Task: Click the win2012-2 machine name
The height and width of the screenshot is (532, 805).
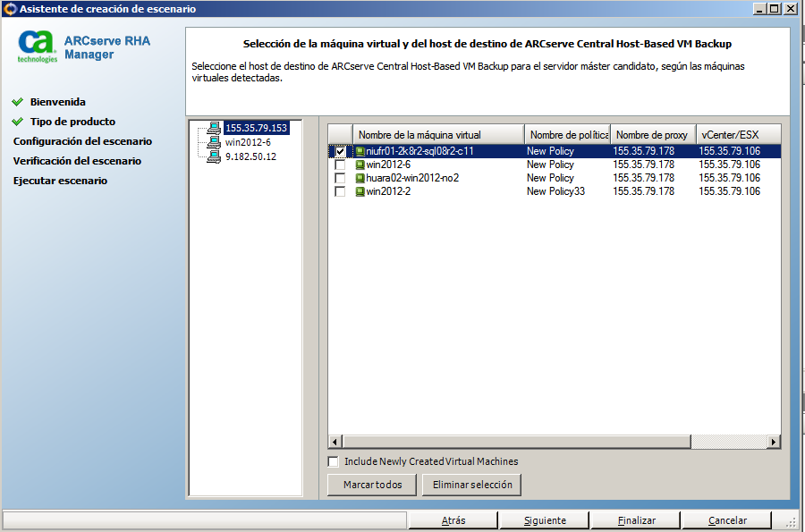Action: point(388,191)
